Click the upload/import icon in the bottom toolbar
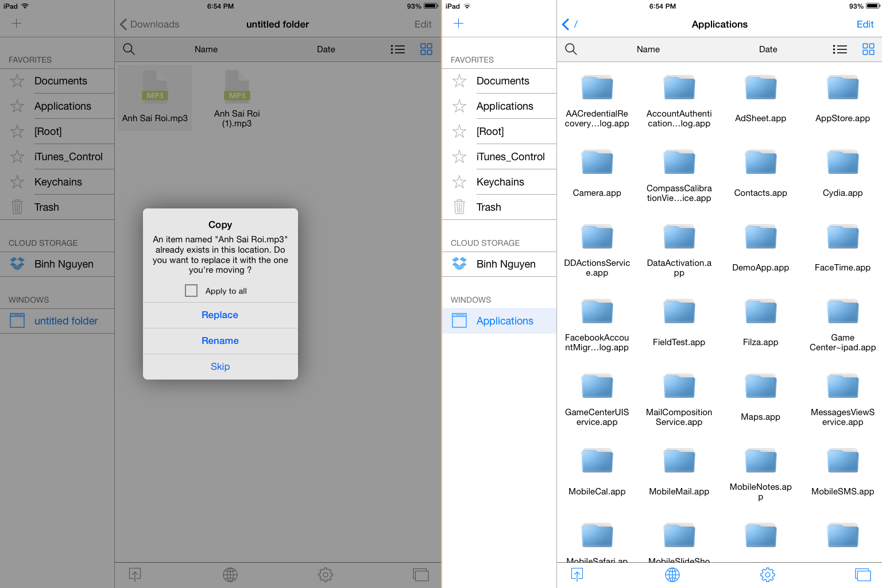This screenshot has width=882, height=588. coord(134,574)
